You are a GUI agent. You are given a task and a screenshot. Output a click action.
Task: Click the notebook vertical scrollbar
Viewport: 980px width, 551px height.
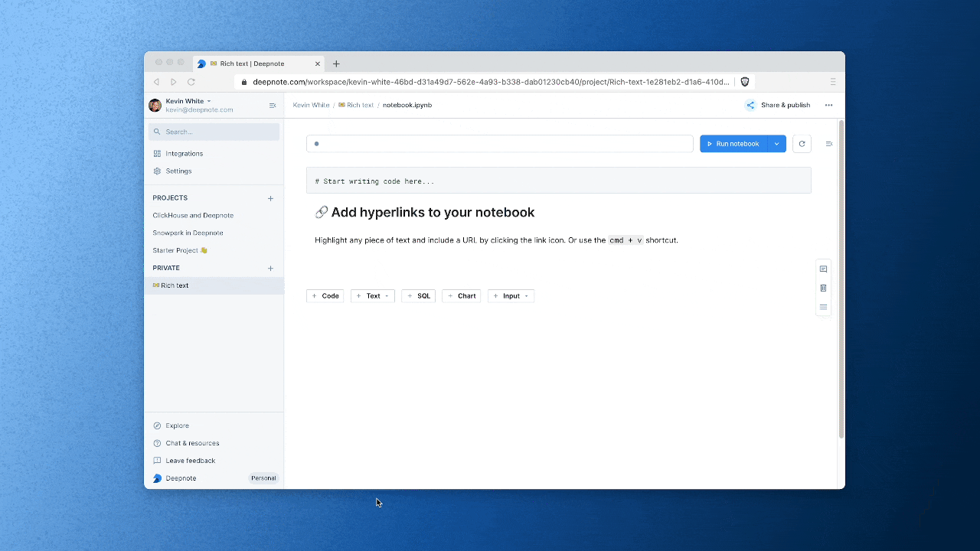click(x=841, y=279)
